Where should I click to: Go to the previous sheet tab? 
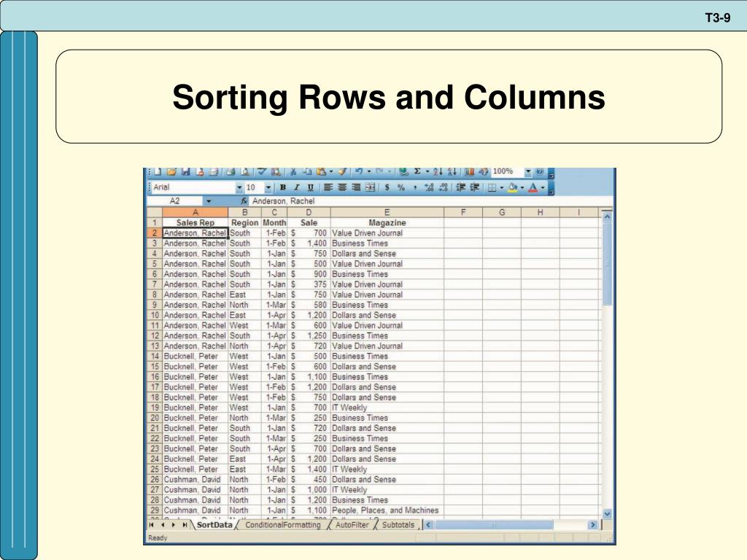tap(163, 525)
